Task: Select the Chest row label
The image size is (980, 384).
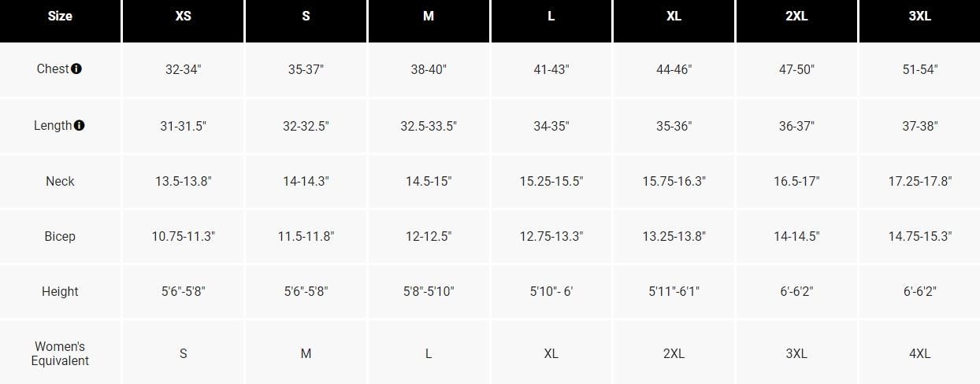Action: coord(53,68)
